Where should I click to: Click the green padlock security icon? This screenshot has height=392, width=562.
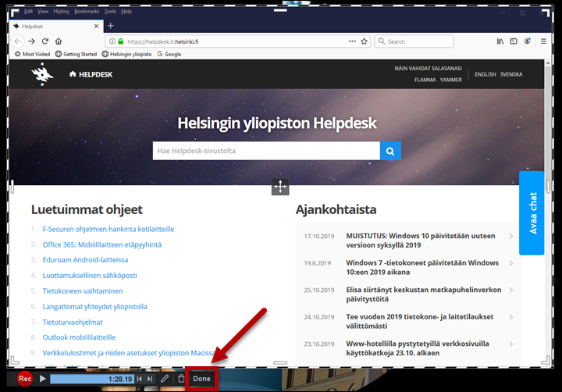click(x=121, y=41)
